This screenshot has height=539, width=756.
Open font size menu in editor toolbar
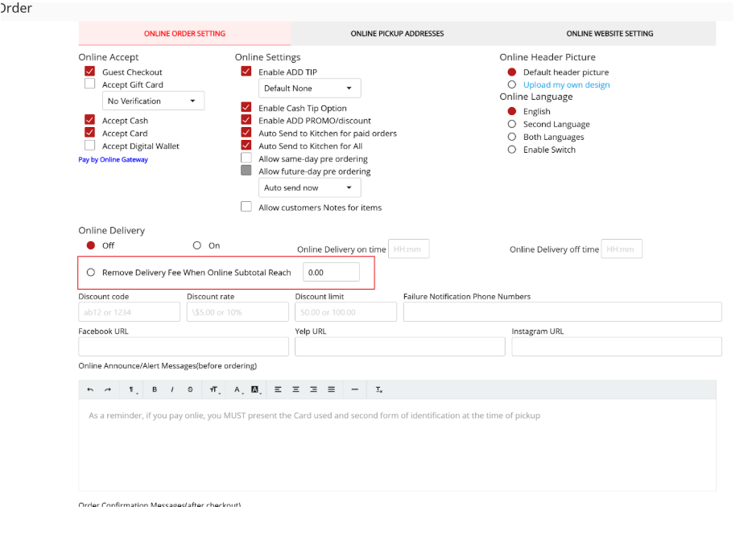pos(214,389)
